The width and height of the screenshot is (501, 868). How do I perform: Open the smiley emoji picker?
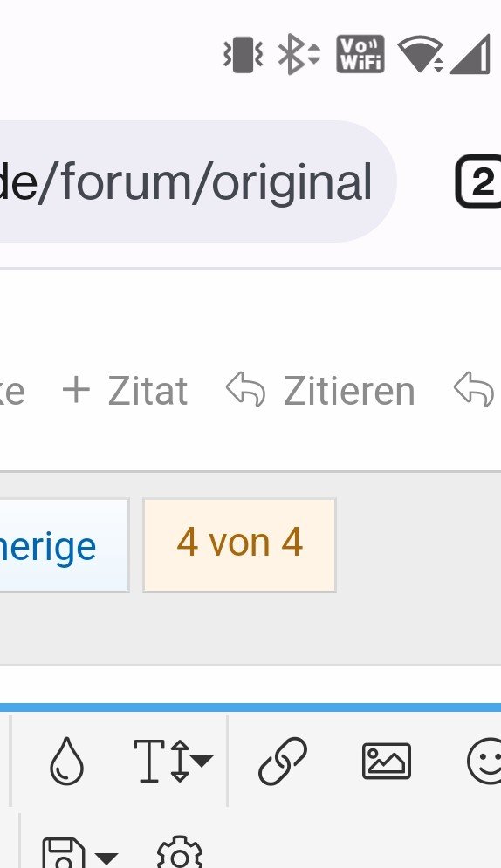click(484, 762)
